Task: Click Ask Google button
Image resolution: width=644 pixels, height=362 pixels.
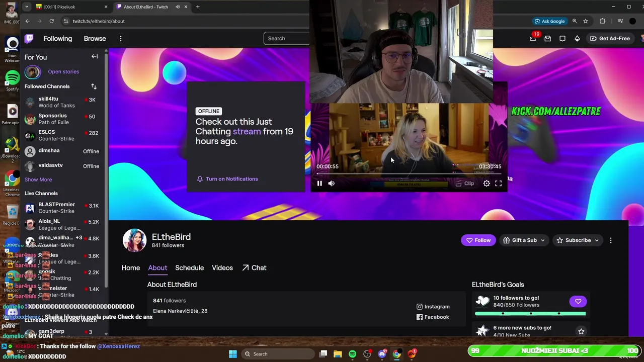Action: tap(549, 21)
